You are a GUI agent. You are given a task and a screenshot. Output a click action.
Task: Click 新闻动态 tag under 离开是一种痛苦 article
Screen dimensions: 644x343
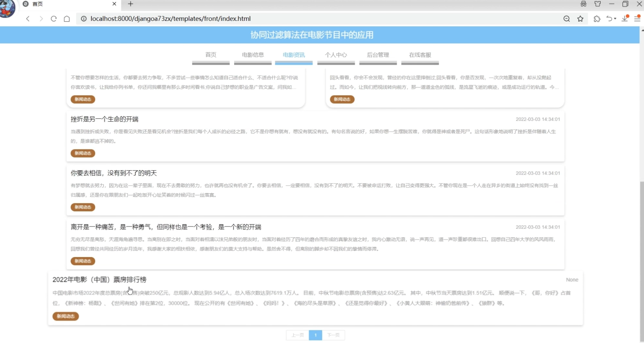pyautogui.click(x=83, y=261)
